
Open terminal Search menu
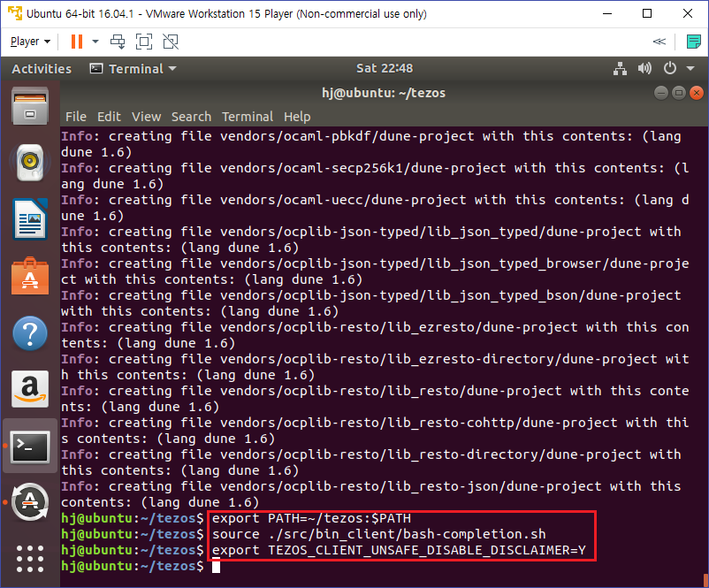[191, 117]
